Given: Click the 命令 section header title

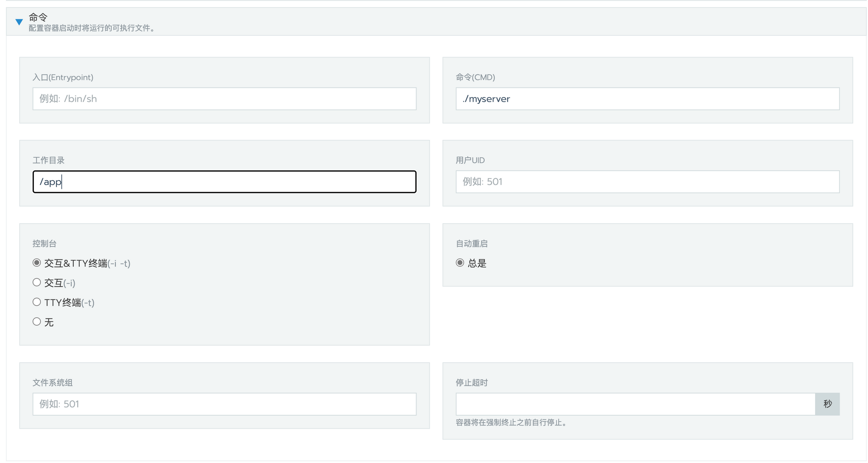Looking at the screenshot, I should click(x=38, y=17).
